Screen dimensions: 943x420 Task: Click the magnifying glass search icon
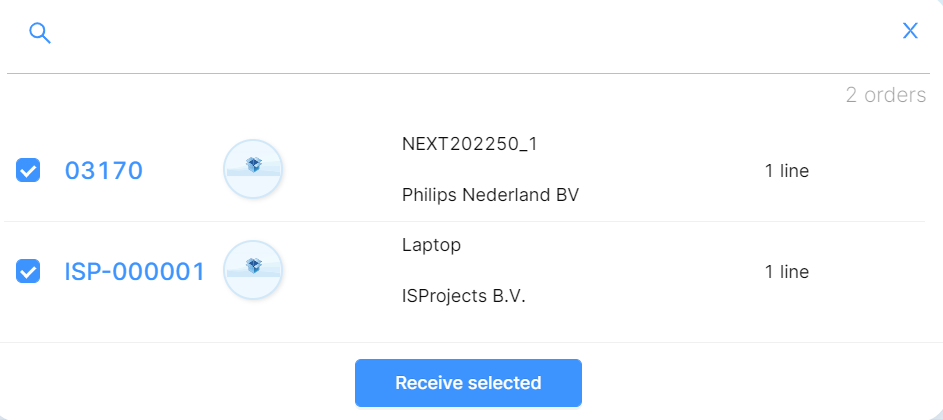click(40, 33)
